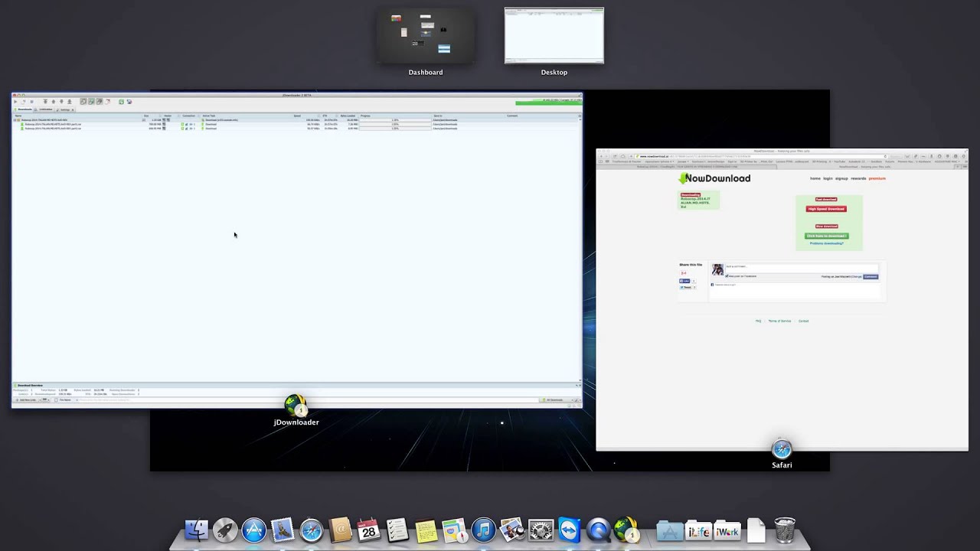Select Robocop part1.rar row in JDownloader

(x=297, y=124)
